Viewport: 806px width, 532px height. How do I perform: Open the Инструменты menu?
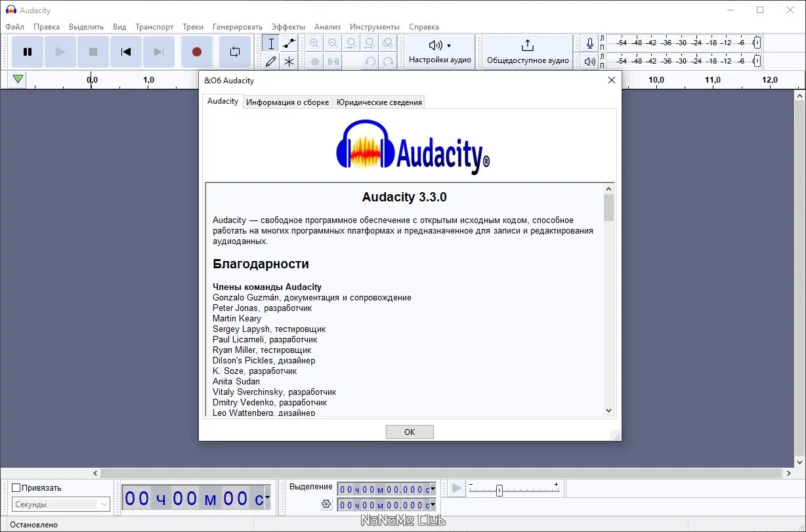tap(375, 27)
